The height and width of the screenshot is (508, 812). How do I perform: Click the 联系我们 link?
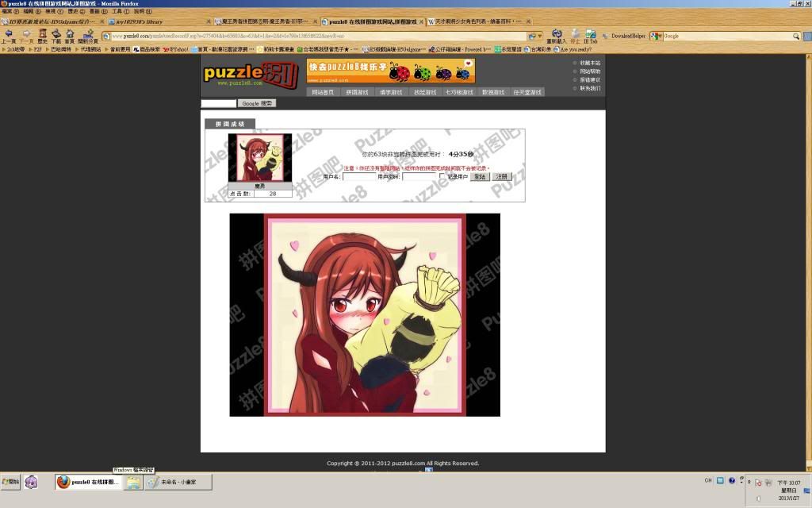(x=589, y=88)
